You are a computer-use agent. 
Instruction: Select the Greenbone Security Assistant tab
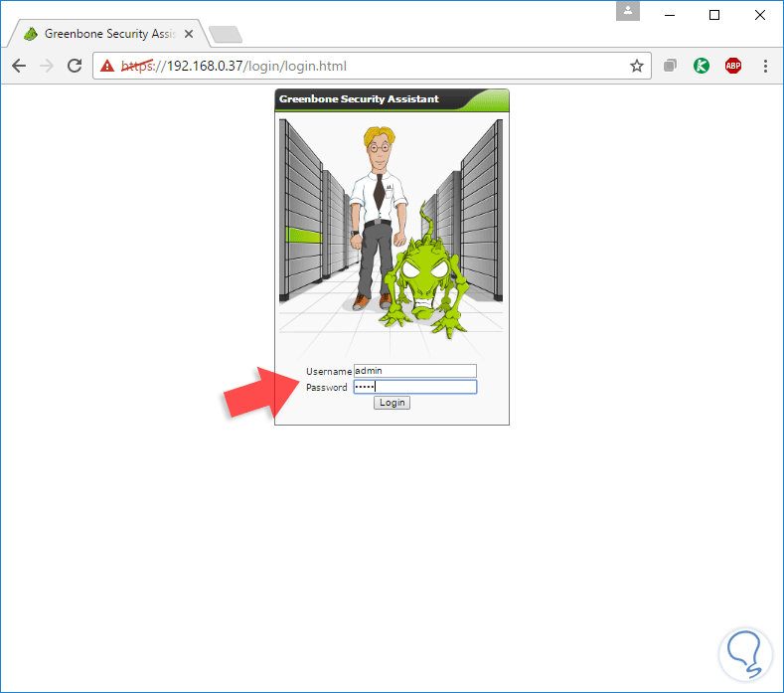[x=107, y=34]
